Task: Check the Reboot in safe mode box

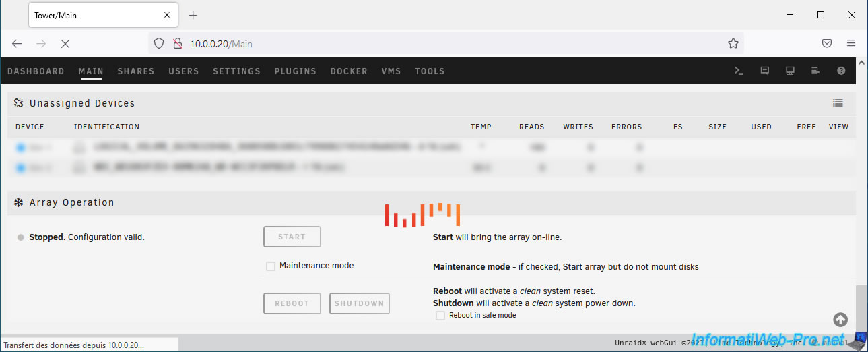Action: [x=440, y=316]
